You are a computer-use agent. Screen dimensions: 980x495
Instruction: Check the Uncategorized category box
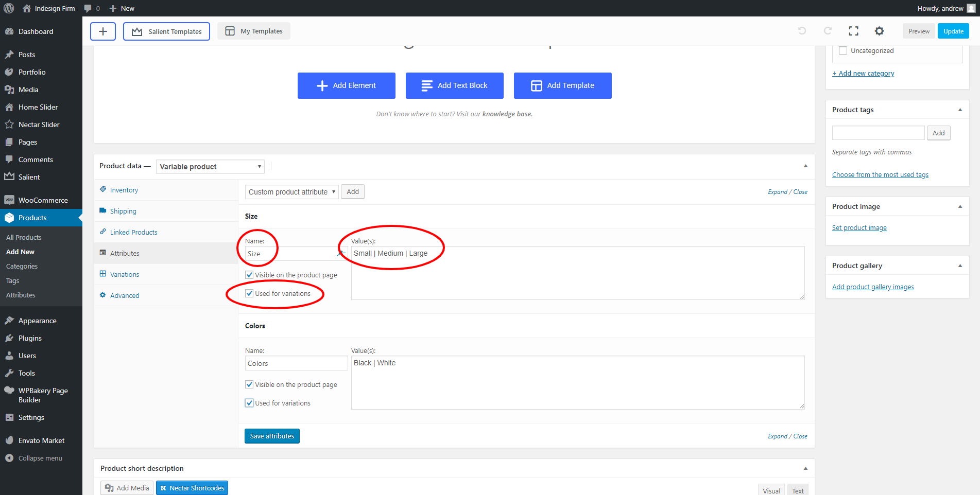[x=843, y=50]
